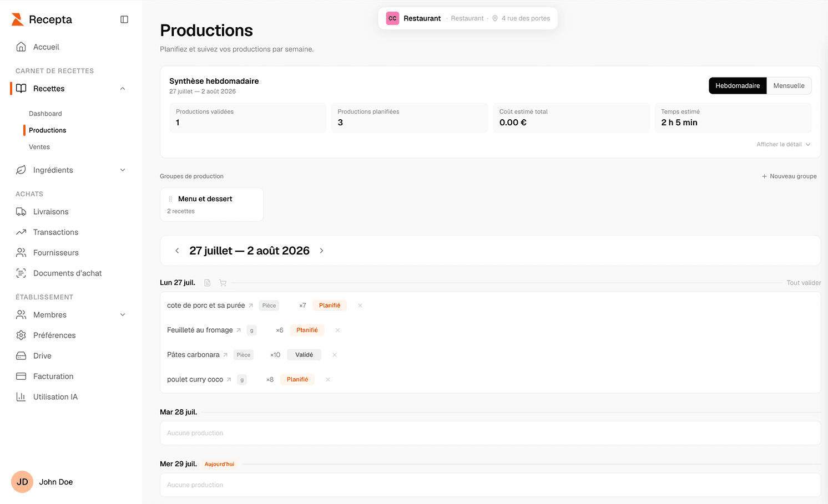Click the Utilisation IA chart icon
The height and width of the screenshot is (504, 828).
tap(21, 396)
